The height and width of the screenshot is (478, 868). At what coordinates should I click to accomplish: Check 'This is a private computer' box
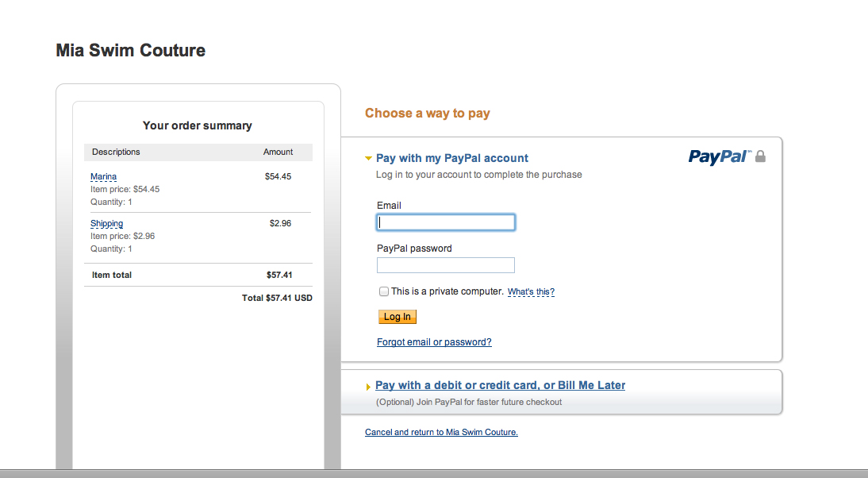(384, 291)
